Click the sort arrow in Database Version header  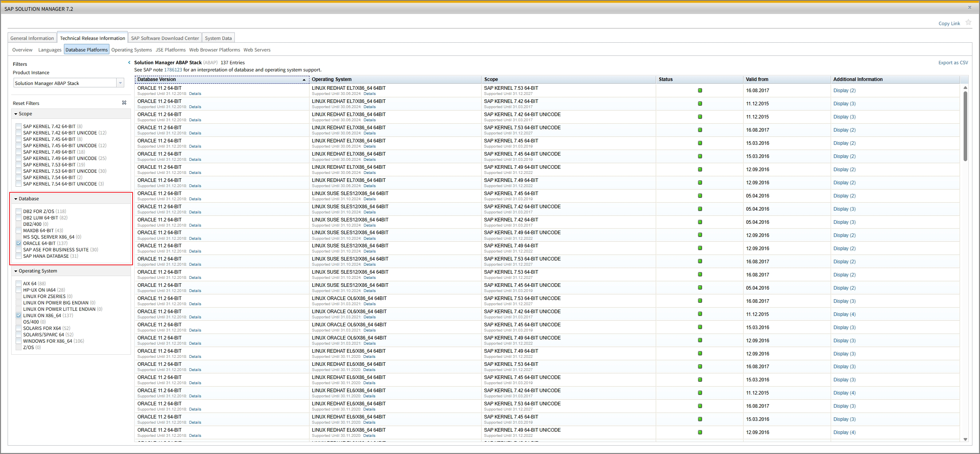tap(304, 80)
